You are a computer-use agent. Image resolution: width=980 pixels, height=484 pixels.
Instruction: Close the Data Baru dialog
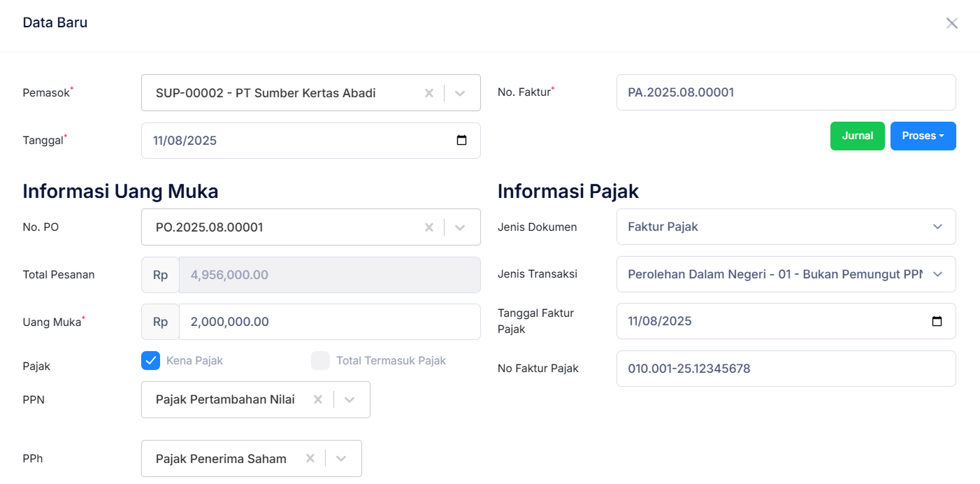click(951, 22)
